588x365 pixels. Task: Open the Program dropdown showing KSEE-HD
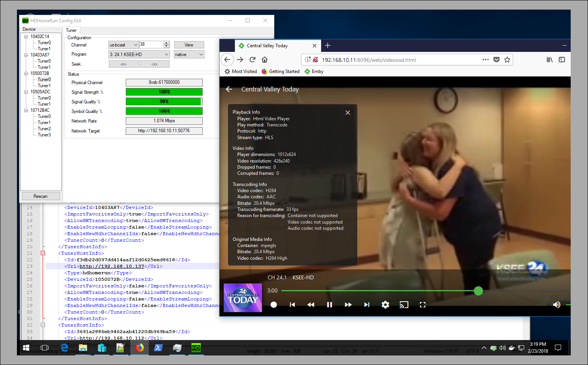tap(139, 55)
